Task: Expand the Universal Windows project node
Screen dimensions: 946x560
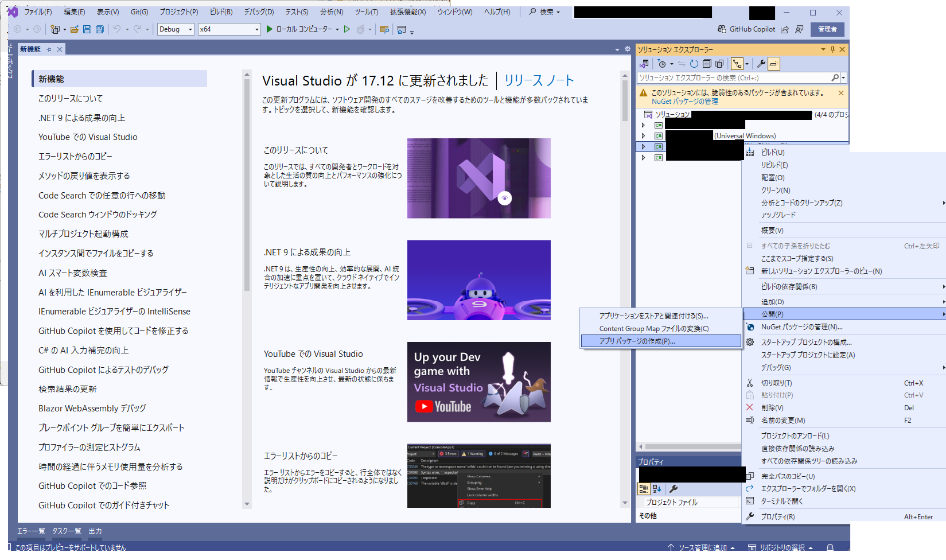Action: (643, 136)
